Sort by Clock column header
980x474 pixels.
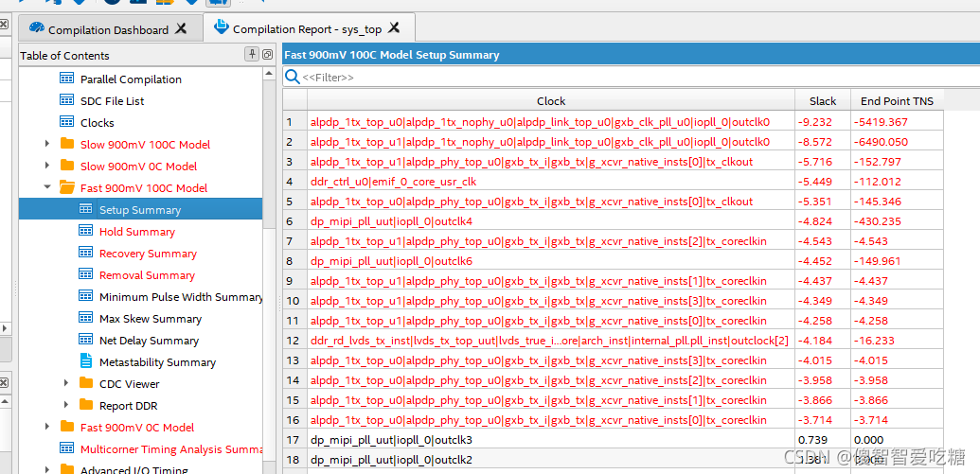(x=551, y=100)
